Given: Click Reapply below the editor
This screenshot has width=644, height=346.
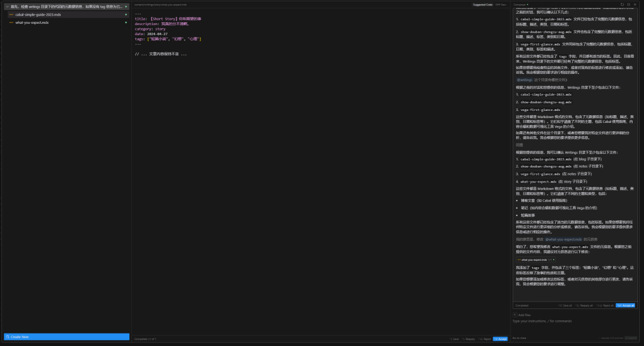Looking at the screenshot, I should [x=469, y=339].
